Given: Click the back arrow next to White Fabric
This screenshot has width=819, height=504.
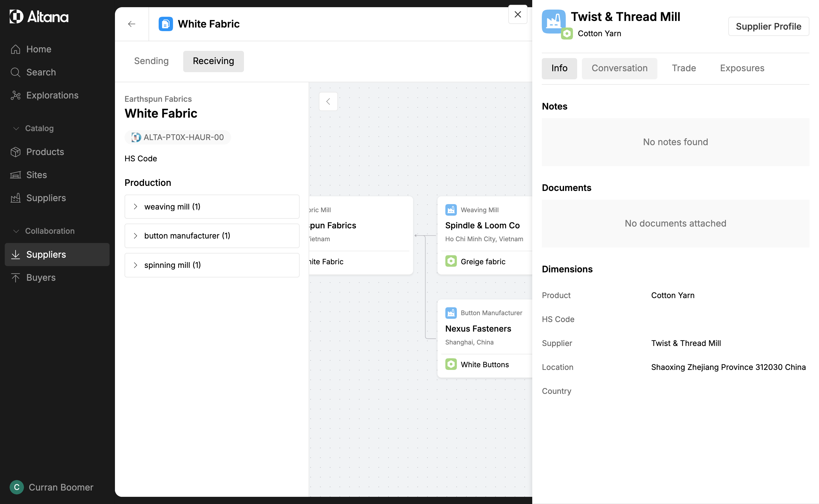Looking at the screenshot, I should coord(132,24).
